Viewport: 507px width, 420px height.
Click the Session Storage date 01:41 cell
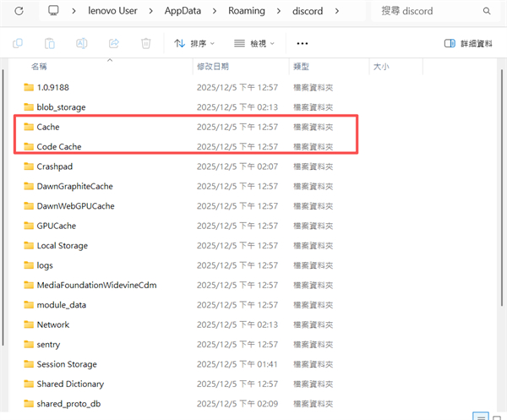coord(237,364)
